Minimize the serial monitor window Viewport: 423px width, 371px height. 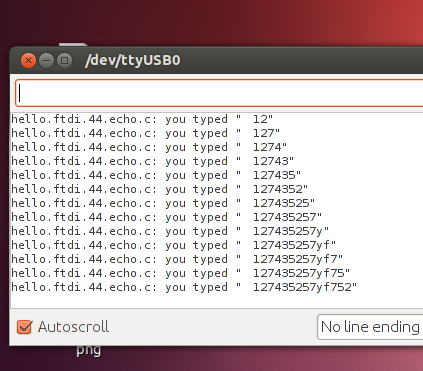coord(46,61)
